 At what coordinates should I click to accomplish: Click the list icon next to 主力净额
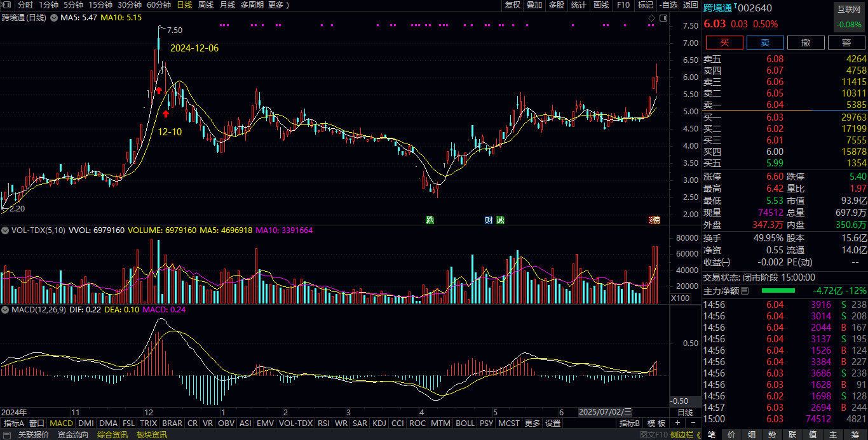[745, 291]
